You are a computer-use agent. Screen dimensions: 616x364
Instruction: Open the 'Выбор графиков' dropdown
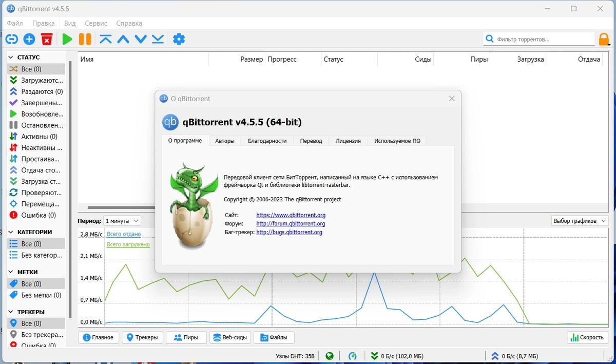pos(580,221)
